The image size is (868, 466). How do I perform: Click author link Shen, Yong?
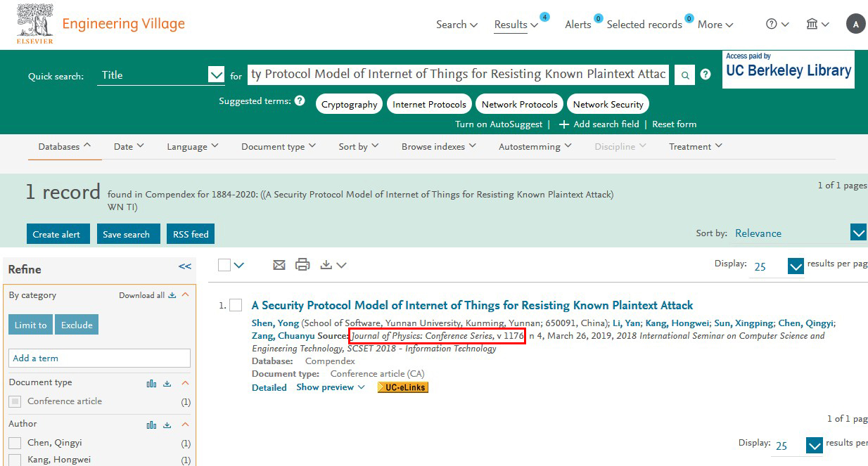[x=275, y=323]
